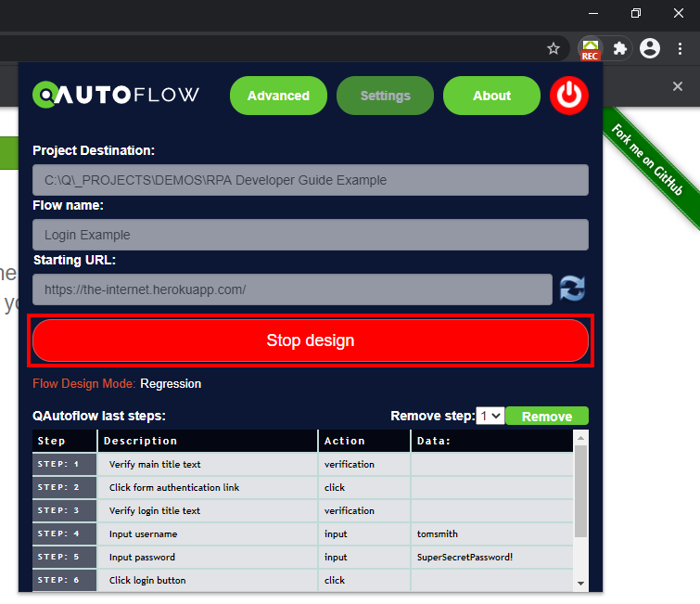Screen dimensions: 700x604
Task: Click the Flow name field
Action: [x=311, y=235]
